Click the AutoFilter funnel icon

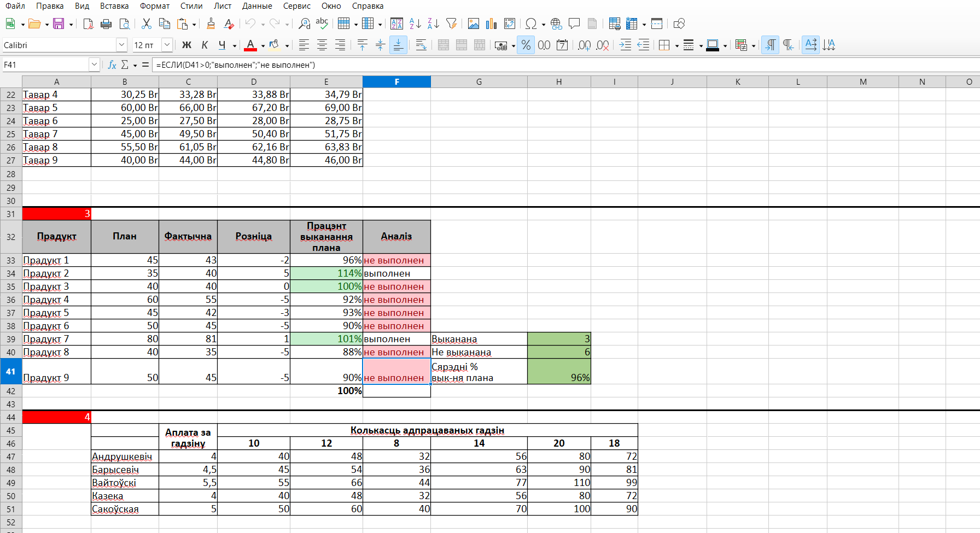pyautogui.click(x=451, y=24)
